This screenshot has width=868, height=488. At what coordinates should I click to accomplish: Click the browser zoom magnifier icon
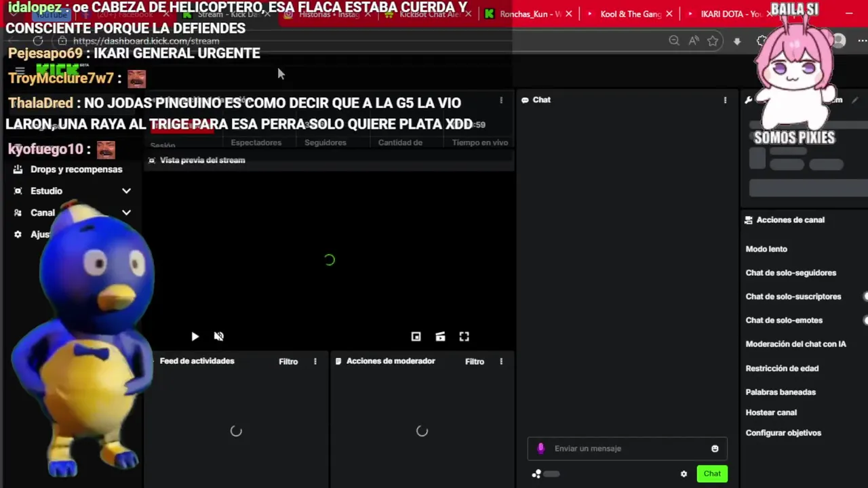(674, 41)
